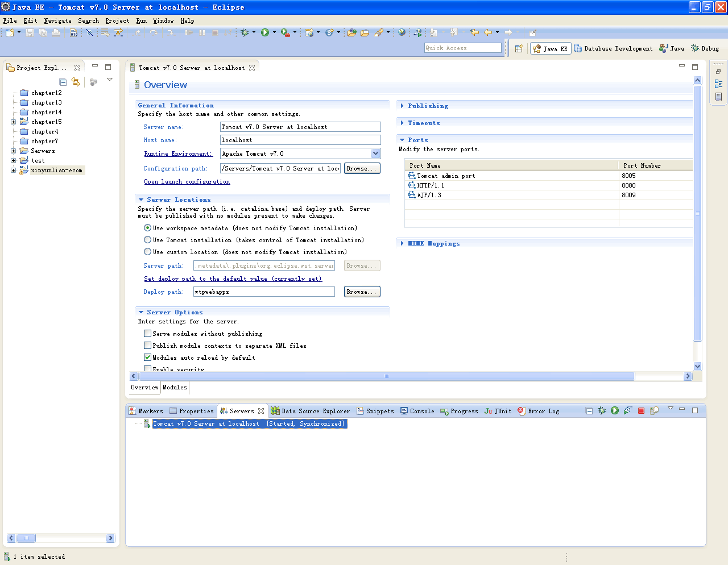The height and width of the screenshot is (565, 728).
Task: Click Browse next to Configuration path
Action: click(x=362, y=168)
